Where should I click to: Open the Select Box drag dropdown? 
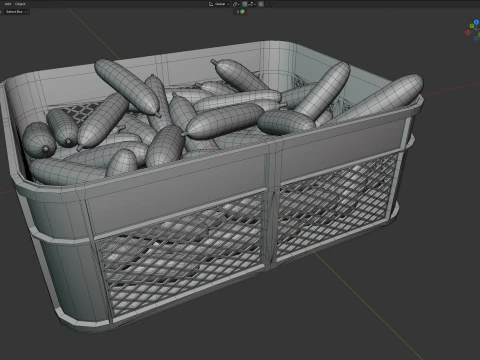16,12
